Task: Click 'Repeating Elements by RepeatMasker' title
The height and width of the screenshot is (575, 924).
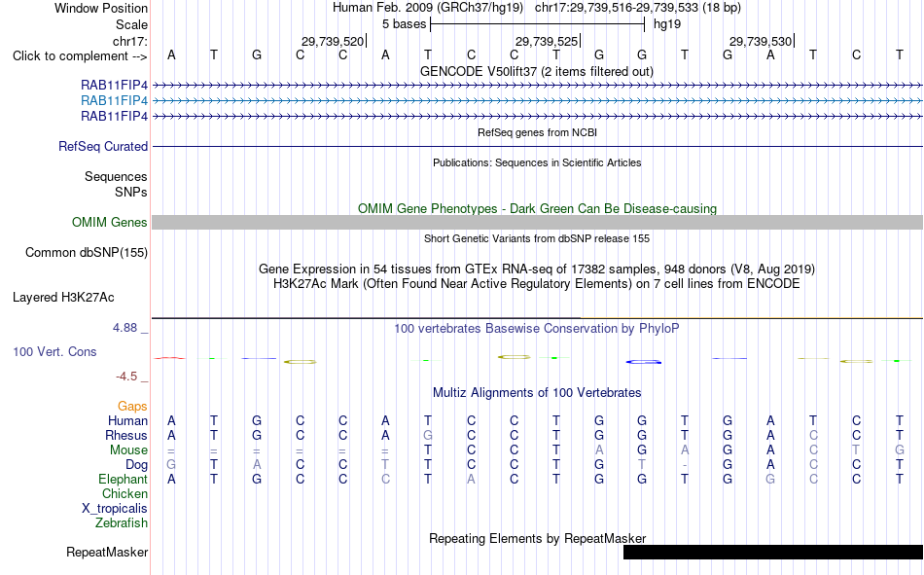Action: coord(537,538)
